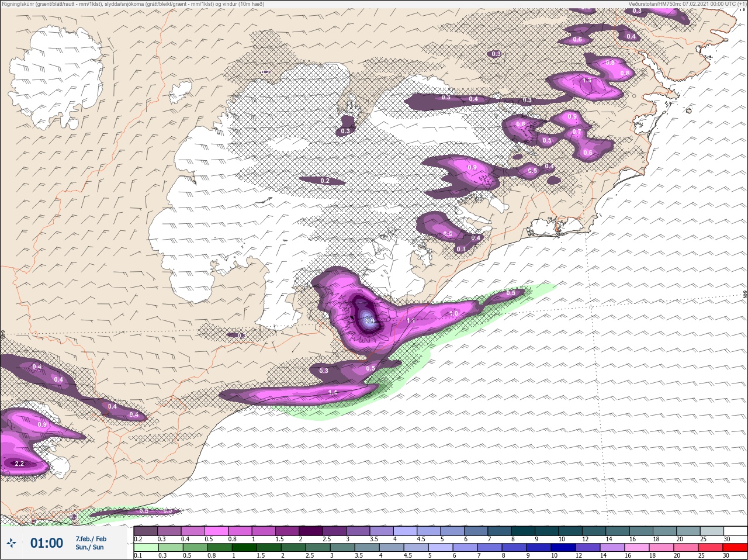Screen dimensions: 748x560
Task: Click the blue-white precipitation maximum core on the map
Action: coord(367,319)
